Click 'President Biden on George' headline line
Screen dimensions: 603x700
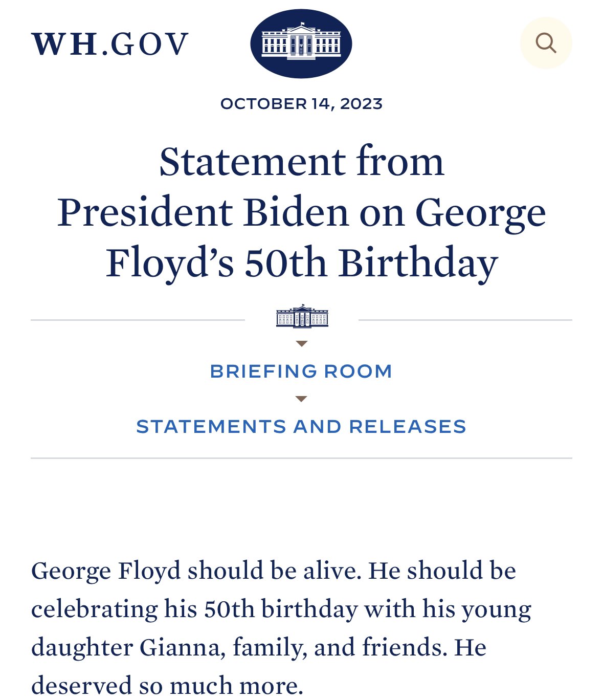[302, 213]
